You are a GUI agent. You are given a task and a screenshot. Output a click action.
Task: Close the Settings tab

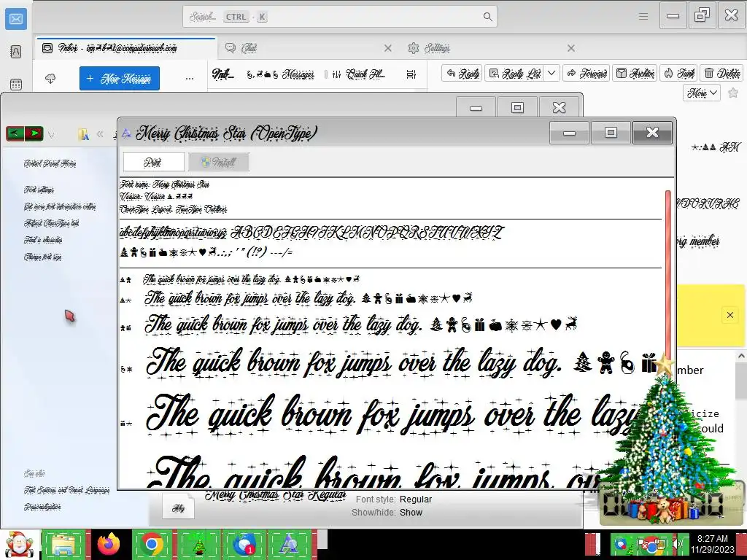571,48
